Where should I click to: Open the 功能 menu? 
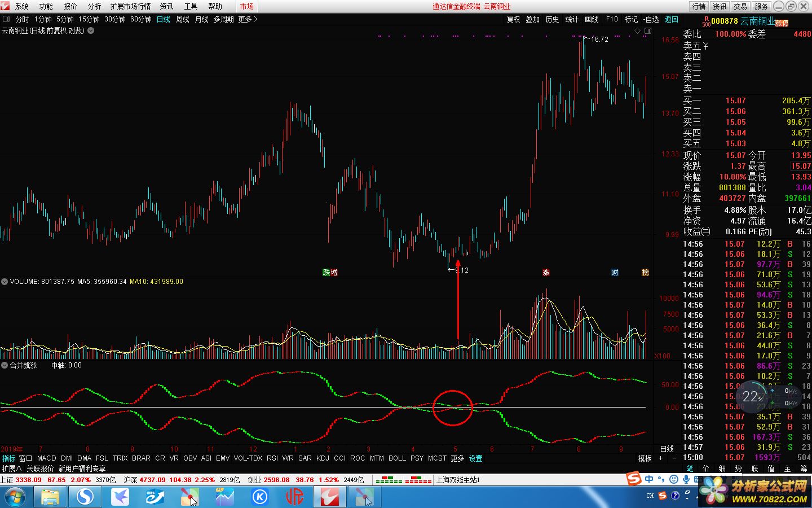46,6
